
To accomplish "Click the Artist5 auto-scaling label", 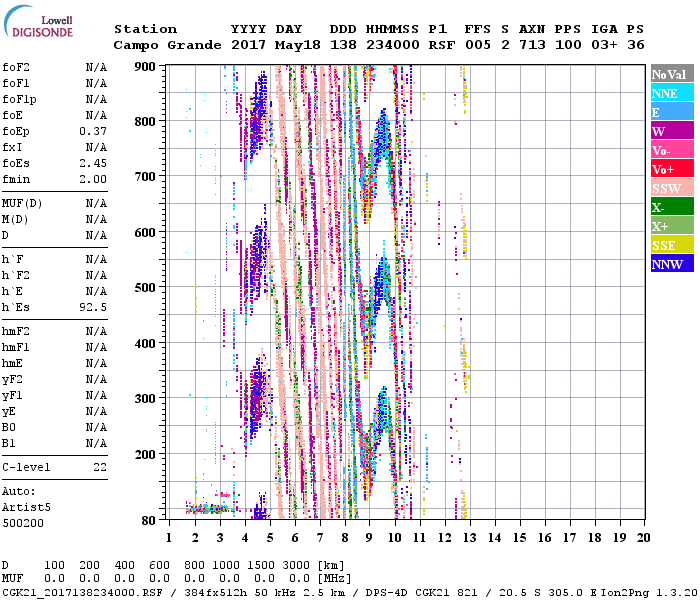I will [x=26, y=508].
